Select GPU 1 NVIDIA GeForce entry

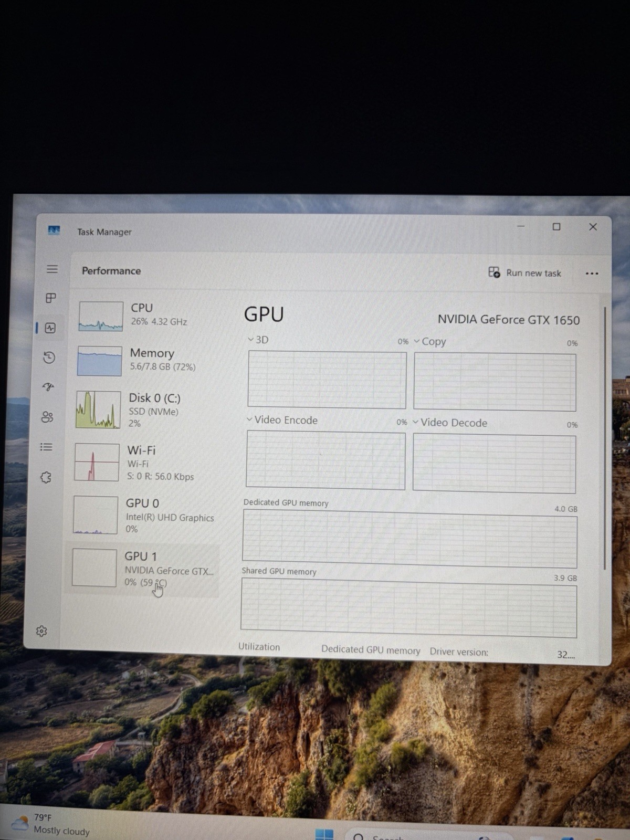tap(143, 569)
